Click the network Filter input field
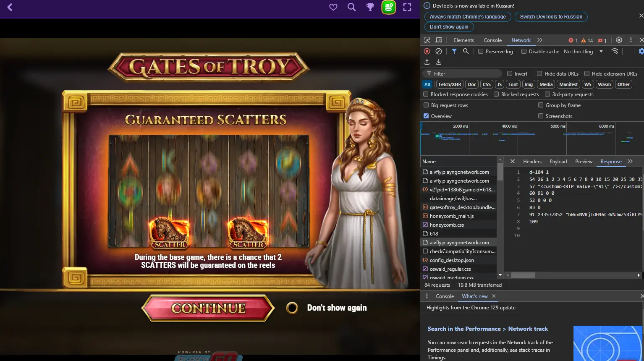This screenshot has height=361, width=644. (462, 73)
